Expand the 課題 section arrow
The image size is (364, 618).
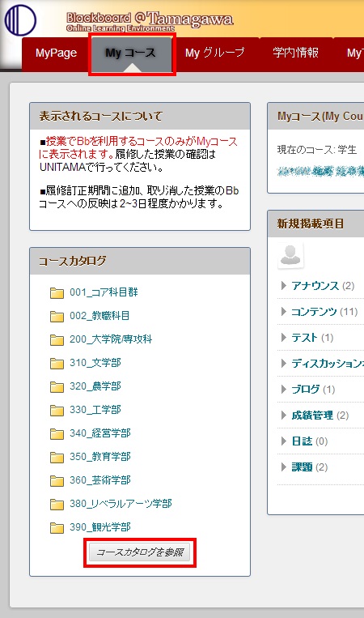tap(283, 467)
